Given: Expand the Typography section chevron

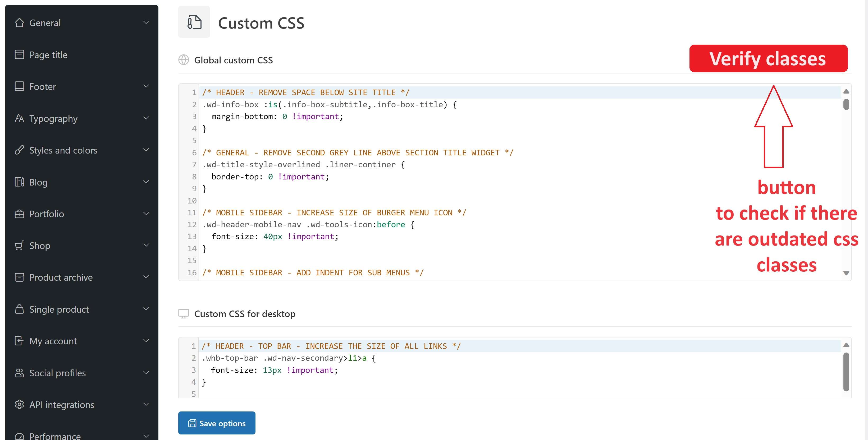Looking at the screenshot, I should click(x=146, y=118).
